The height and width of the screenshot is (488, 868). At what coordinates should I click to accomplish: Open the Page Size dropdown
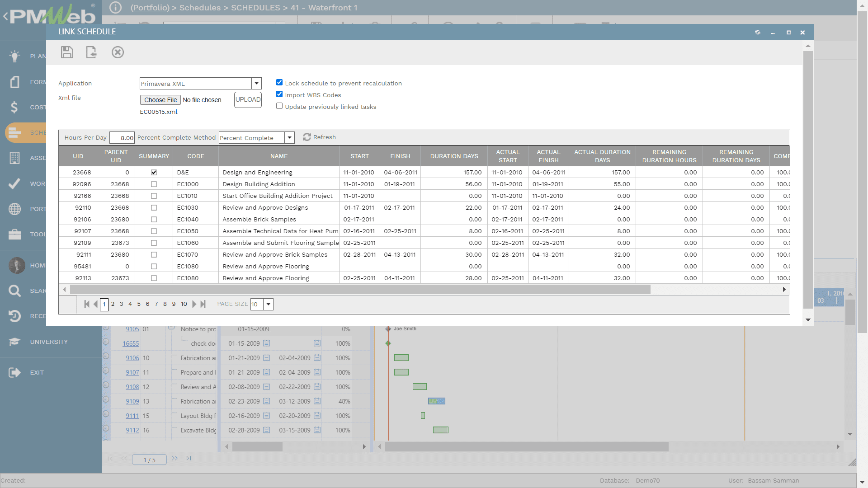(269, 304)
